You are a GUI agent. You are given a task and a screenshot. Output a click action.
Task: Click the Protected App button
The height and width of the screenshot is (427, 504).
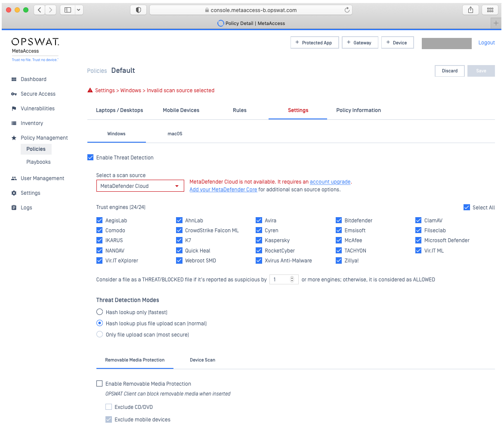click(315, 43)
